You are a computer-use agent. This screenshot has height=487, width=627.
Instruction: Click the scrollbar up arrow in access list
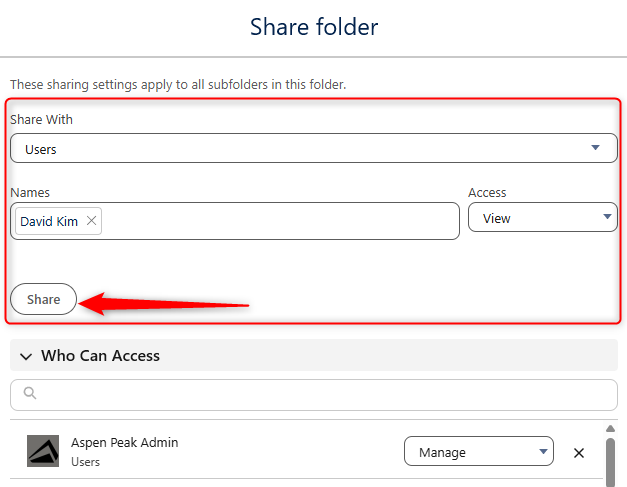pos(610,429)
